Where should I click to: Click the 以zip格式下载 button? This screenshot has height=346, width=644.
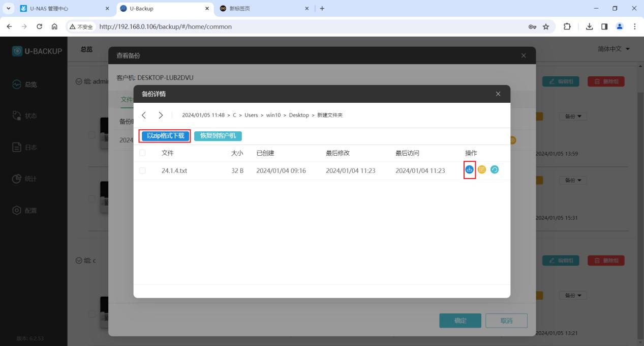[x=165, y=136]
